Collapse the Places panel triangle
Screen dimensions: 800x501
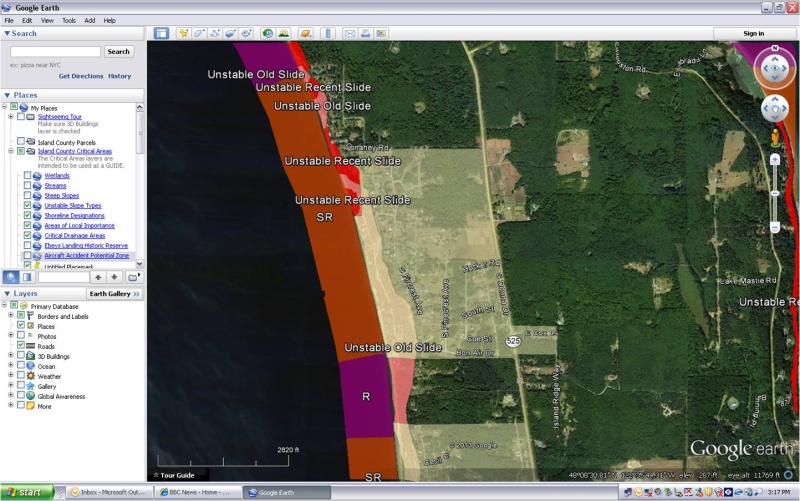pos(7,95)
